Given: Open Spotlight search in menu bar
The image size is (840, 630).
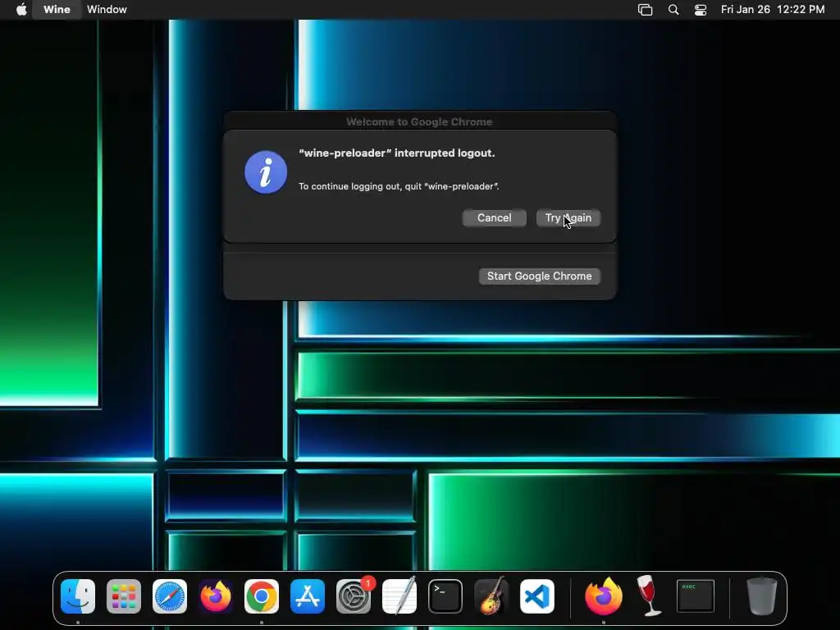Looking at the screenshot, I should coord(673,10).
